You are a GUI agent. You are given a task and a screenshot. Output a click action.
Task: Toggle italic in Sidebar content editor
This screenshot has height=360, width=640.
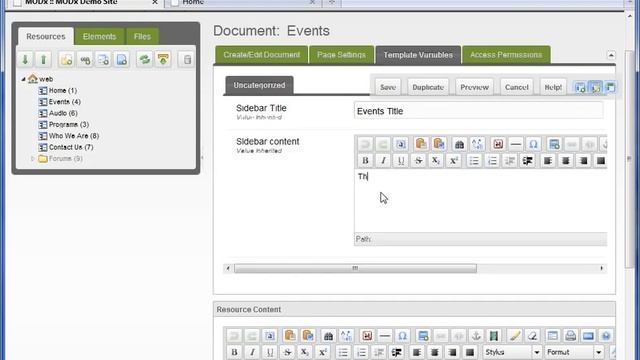(383, 161)
